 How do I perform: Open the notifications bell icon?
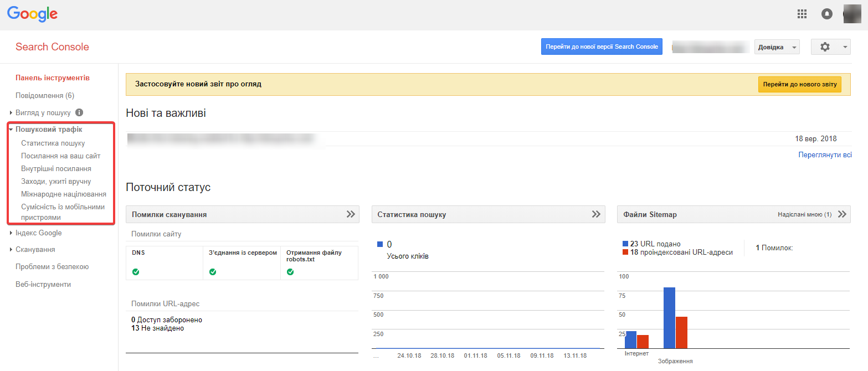tap(827, 14)
